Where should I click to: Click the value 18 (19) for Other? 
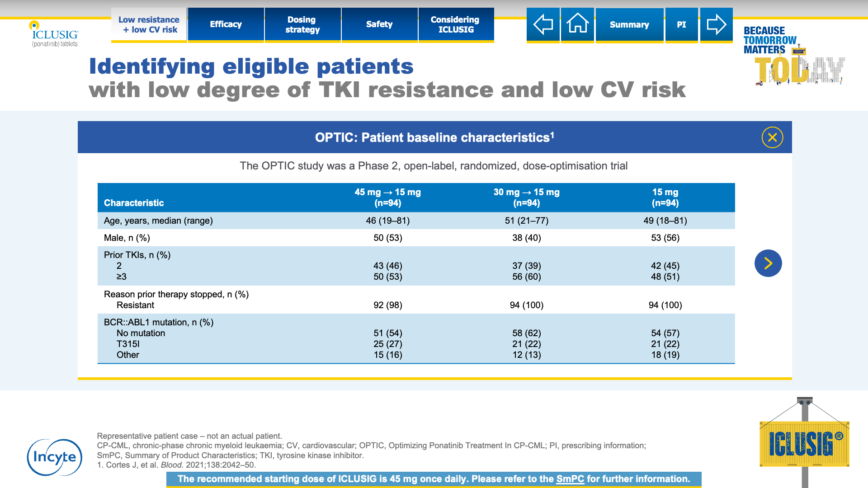665,355
